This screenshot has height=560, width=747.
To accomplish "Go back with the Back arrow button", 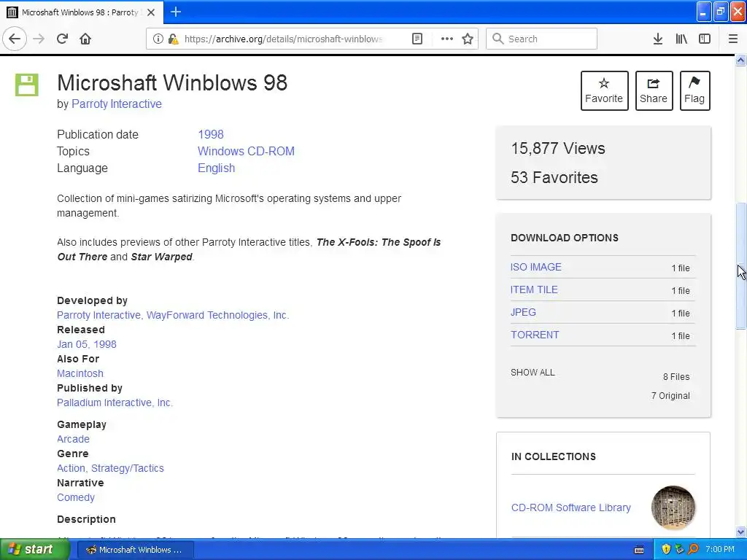I will pyautogui.click(x=15, y=39).
